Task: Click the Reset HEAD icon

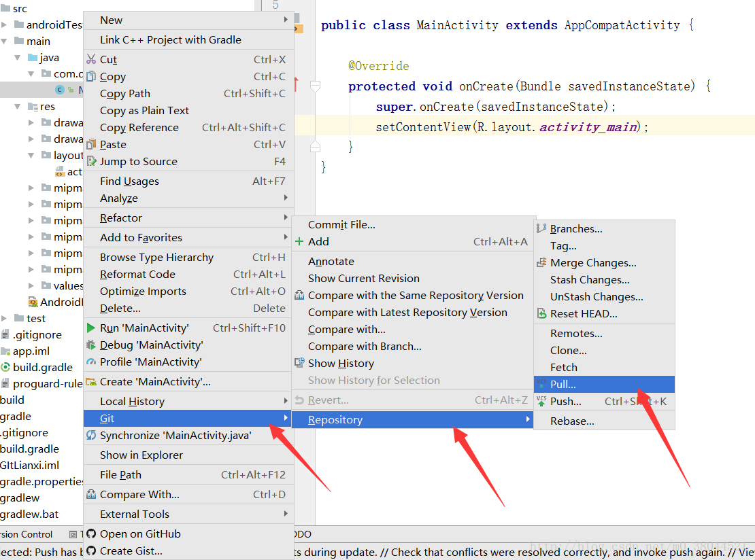Action: [x=541, y=314]
